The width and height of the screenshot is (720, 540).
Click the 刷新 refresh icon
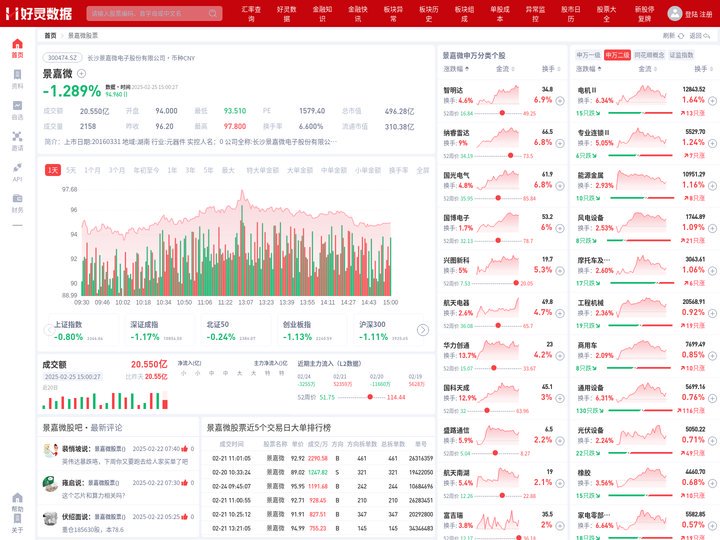coord(681,36)
